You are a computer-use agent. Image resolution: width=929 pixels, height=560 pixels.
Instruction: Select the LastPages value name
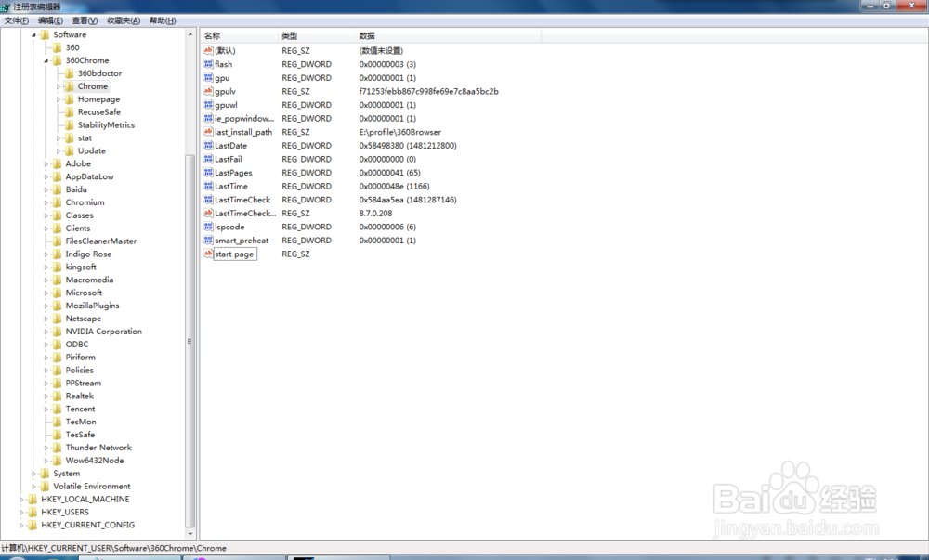(233, 173)
